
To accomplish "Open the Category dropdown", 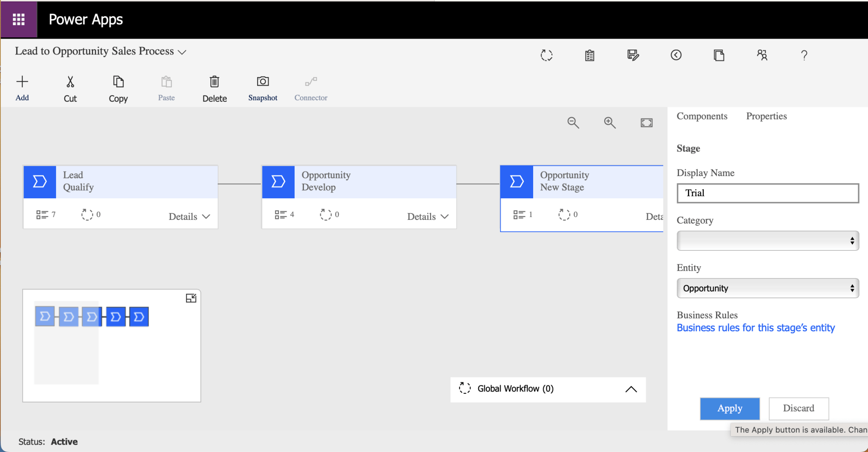I will click(x=768, y=241).
